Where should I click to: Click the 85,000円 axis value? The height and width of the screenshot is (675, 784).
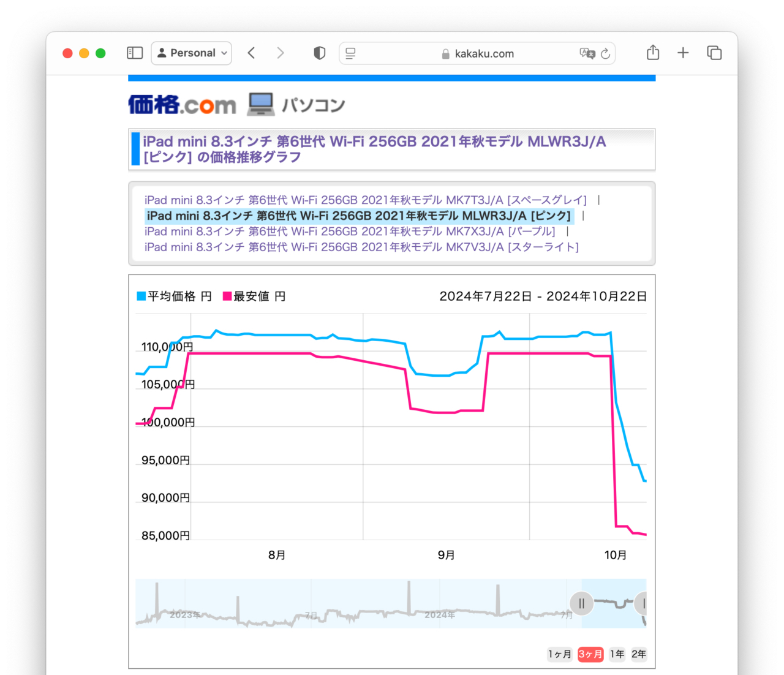pyautogui.click(x=165, y=536)
